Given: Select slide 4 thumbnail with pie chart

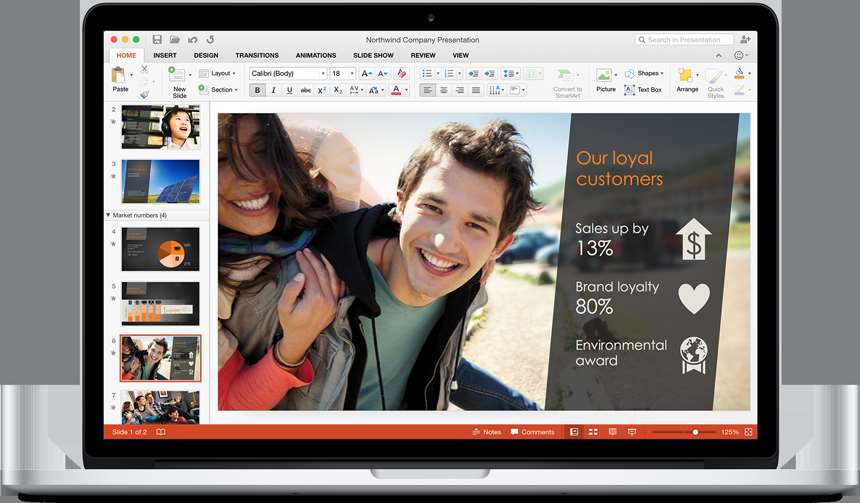Looking at the screenshot, I should [160, 249].
